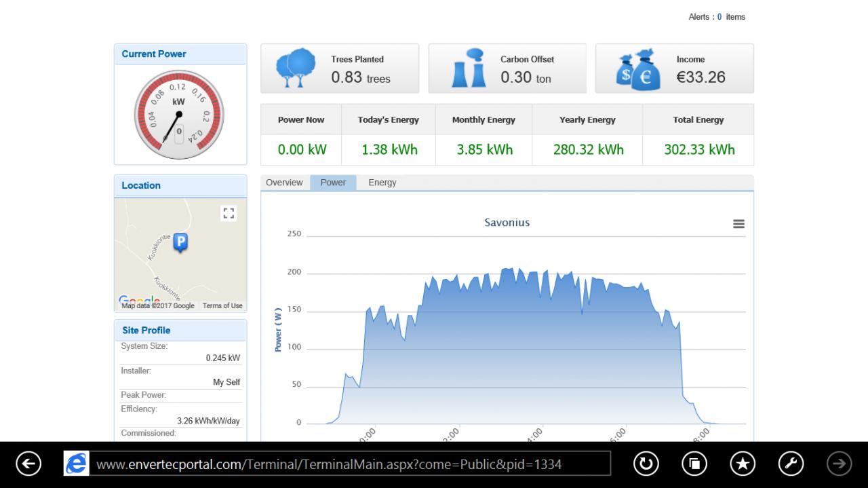
Task: Toggle fullscreen view on the map
Action: coord(229,214)
